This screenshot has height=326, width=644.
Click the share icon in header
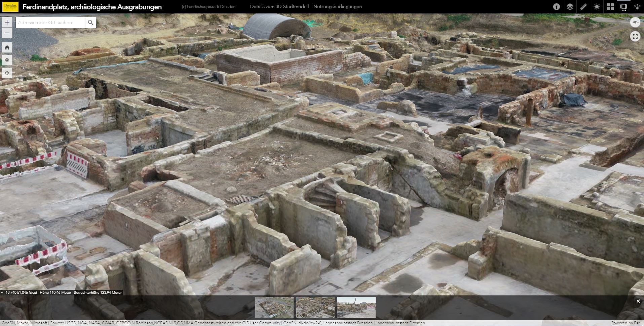pyautogui.click(x=637, y=7)
